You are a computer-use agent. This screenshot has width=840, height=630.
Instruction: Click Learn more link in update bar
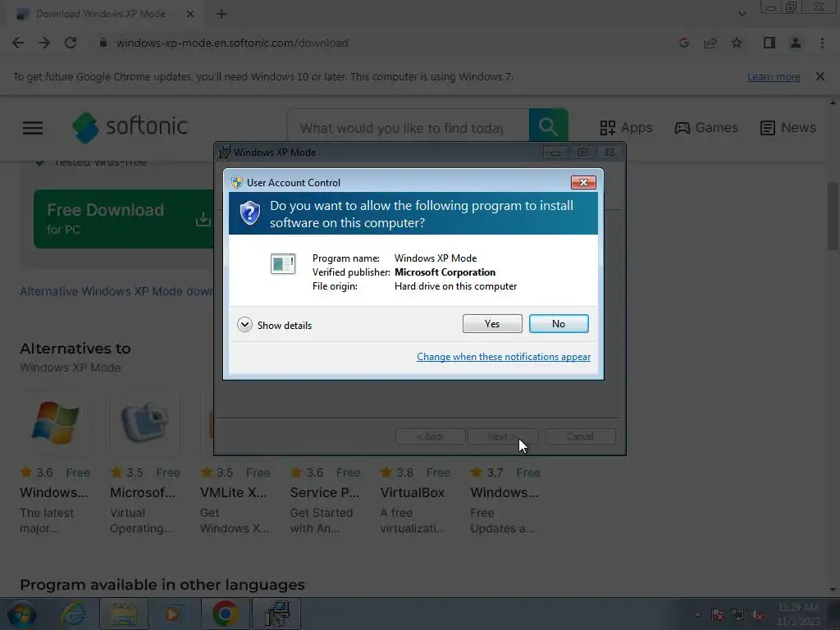[x=774, y=76]
